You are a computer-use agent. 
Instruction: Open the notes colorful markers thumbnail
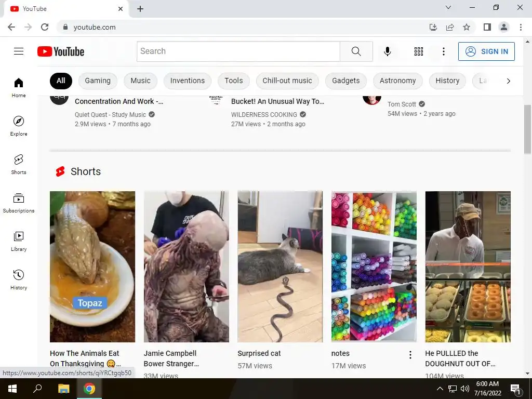[374, 267]
